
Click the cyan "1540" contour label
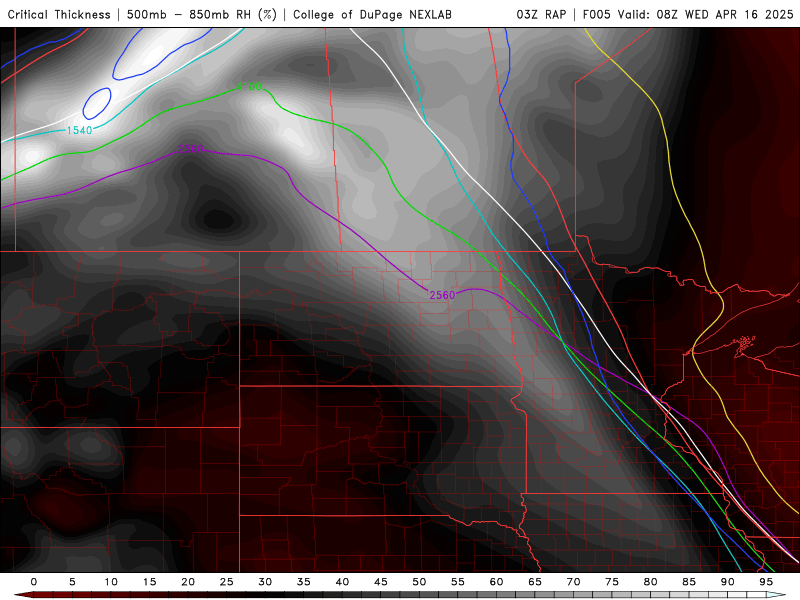(80, 130)
